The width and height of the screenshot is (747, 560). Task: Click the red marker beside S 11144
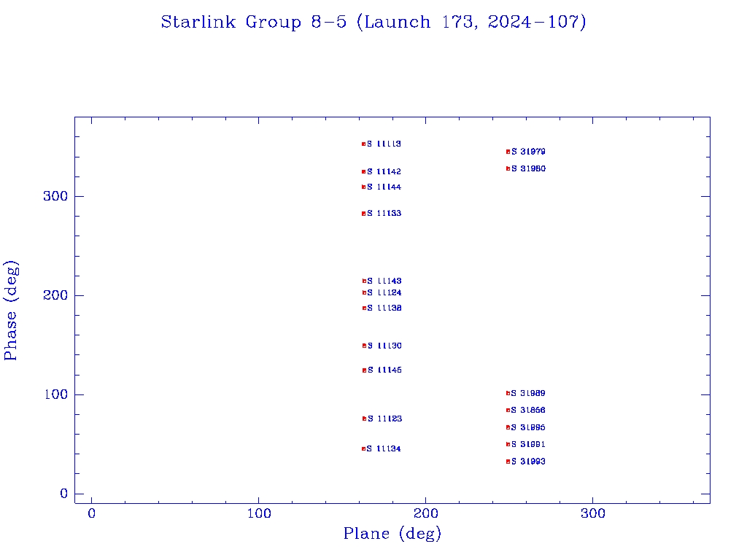[x=363, y=187]
